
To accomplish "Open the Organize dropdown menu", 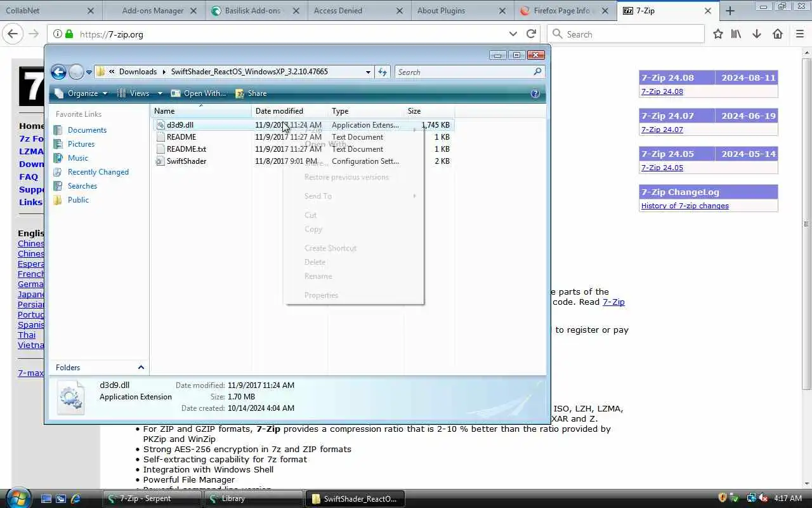I will click(x=83, y=93).
